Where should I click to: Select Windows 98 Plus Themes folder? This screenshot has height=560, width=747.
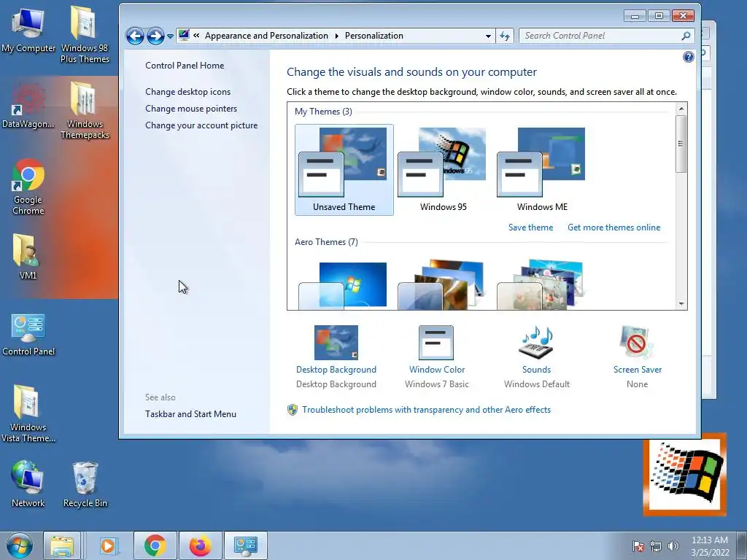pyautogui.click(x=85, y=34)
